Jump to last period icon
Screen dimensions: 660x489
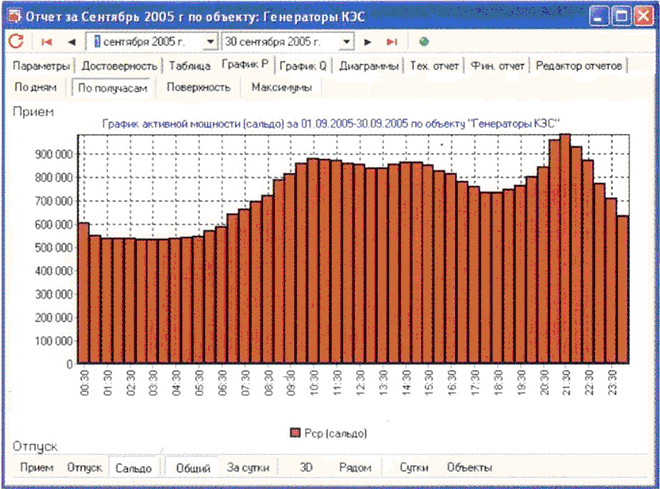point(392,42)
